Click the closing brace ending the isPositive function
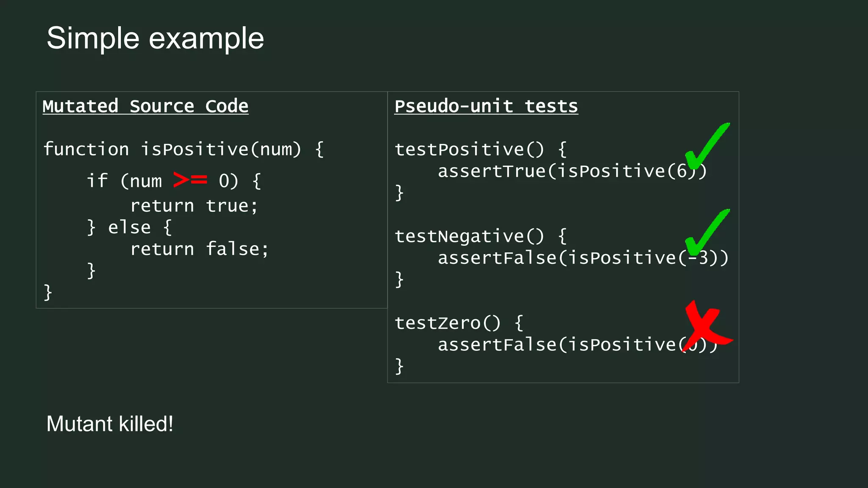 tap(48, 292)
